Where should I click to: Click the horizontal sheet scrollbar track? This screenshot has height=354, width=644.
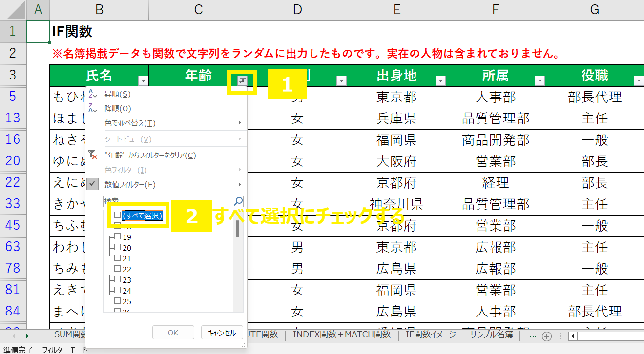(x=610, y=336)
